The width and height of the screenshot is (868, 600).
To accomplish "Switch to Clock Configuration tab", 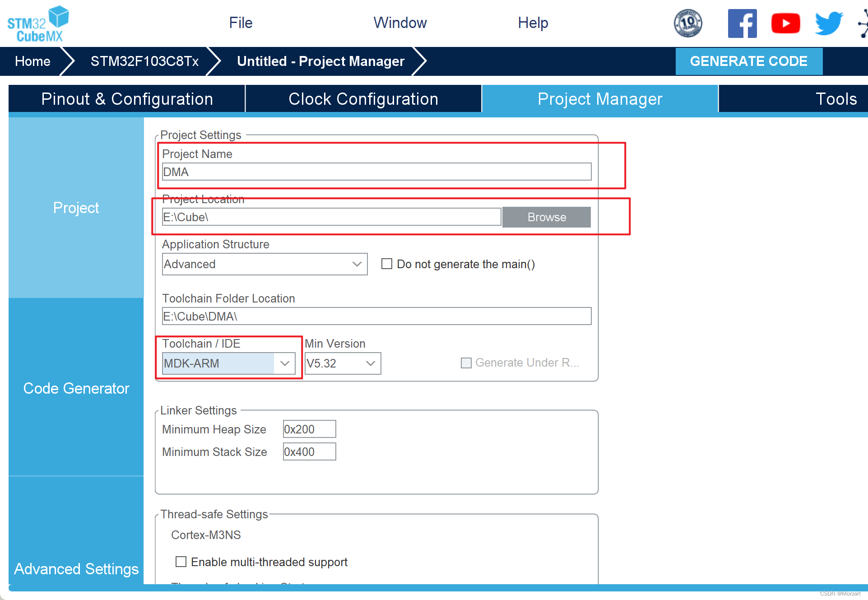I will pyautogui.click(x=363, y=99).
